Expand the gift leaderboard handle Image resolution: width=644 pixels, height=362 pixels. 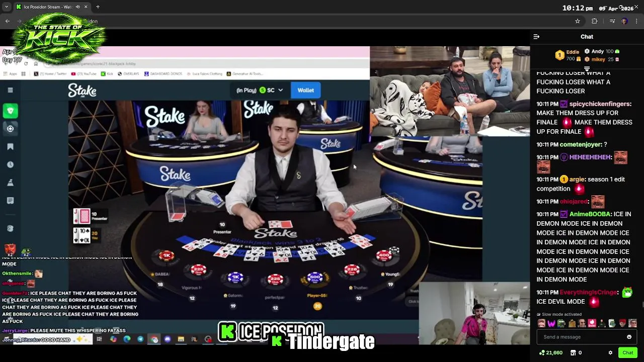pyautogui.click(x=587, y=68)
